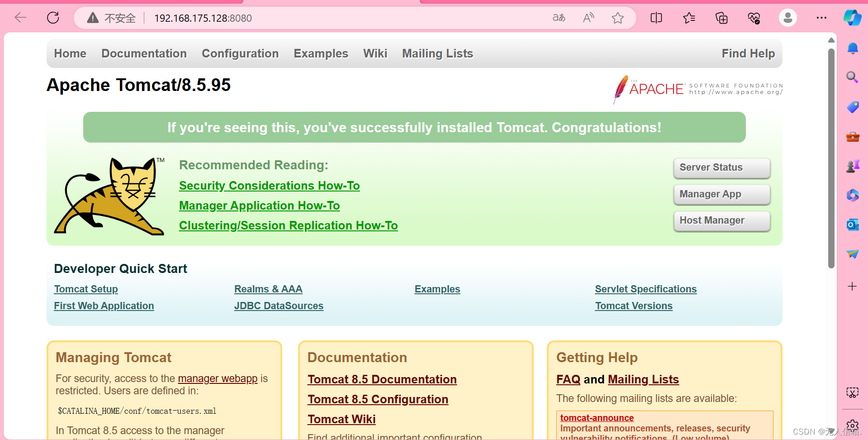The image size is (868, 440).
Task: Open Tomcat Versions link
Action: [x=634, y=306]
